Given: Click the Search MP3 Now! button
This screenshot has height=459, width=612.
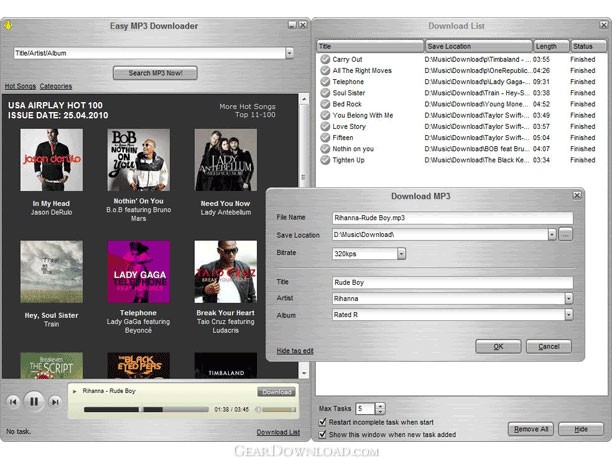Looking at the screenshot, I should click(x=155, y=73).
